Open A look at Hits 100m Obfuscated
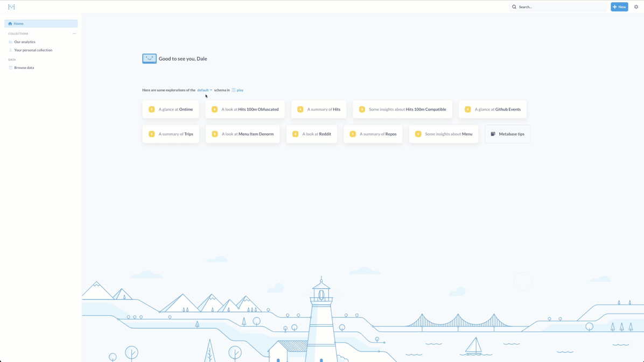Image resolution: width=644 pixels, height=362 pixels. click(x=245, y=109)
